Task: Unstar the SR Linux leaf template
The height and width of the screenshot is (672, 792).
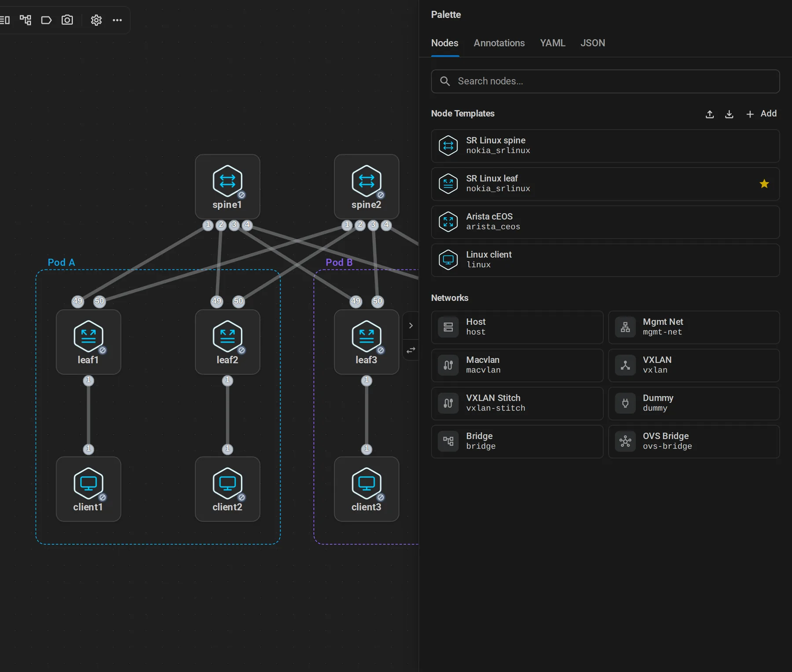Action: (x=764, y=184)
